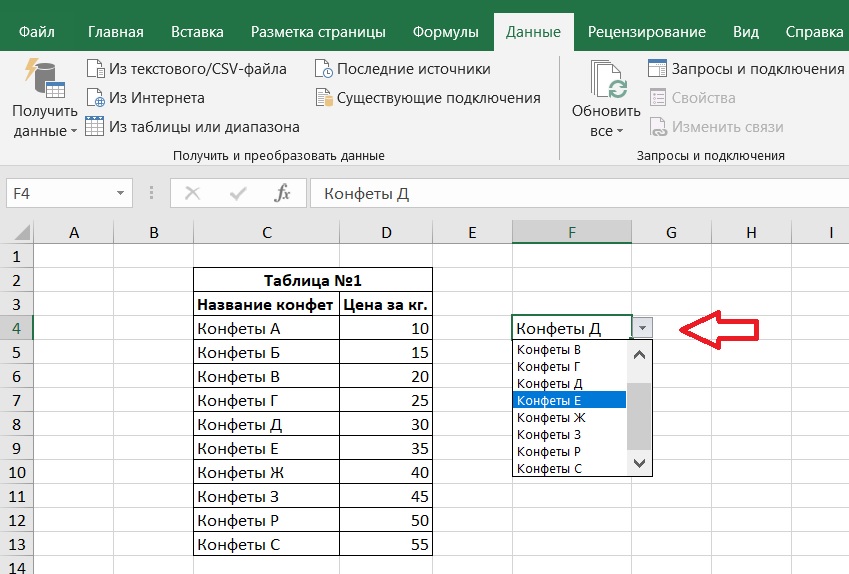Open the Справка tab
The height and width of the screenshot is (574, 849).
point(814,32)
